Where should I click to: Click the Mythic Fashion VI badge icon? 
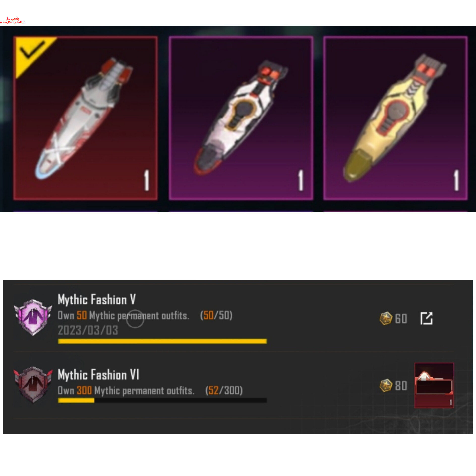click(x=33, y=385)
